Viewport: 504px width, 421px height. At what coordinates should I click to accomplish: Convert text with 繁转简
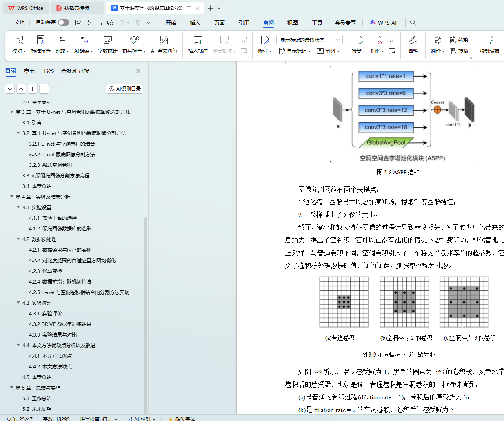pos(459,51)
